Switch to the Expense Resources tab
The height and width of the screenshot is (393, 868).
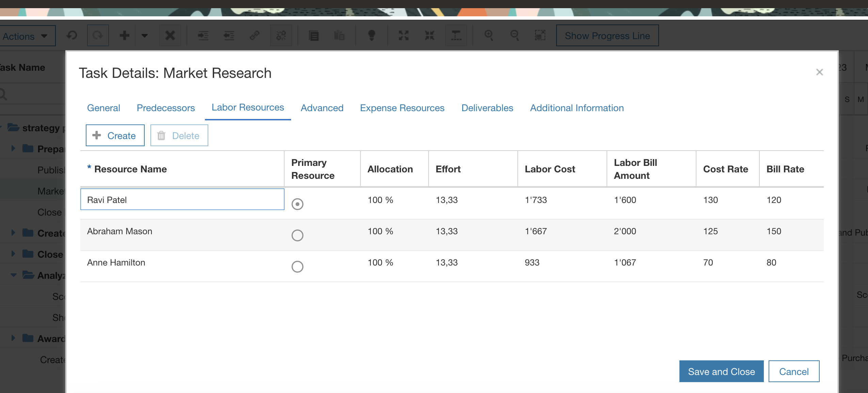(402, 108)
